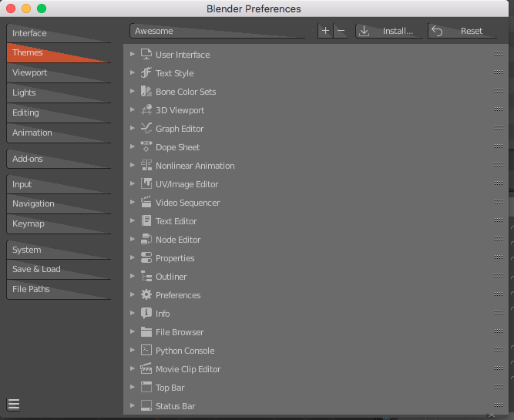
Task: Expand the File Browser panel
Action: point(133,331)
